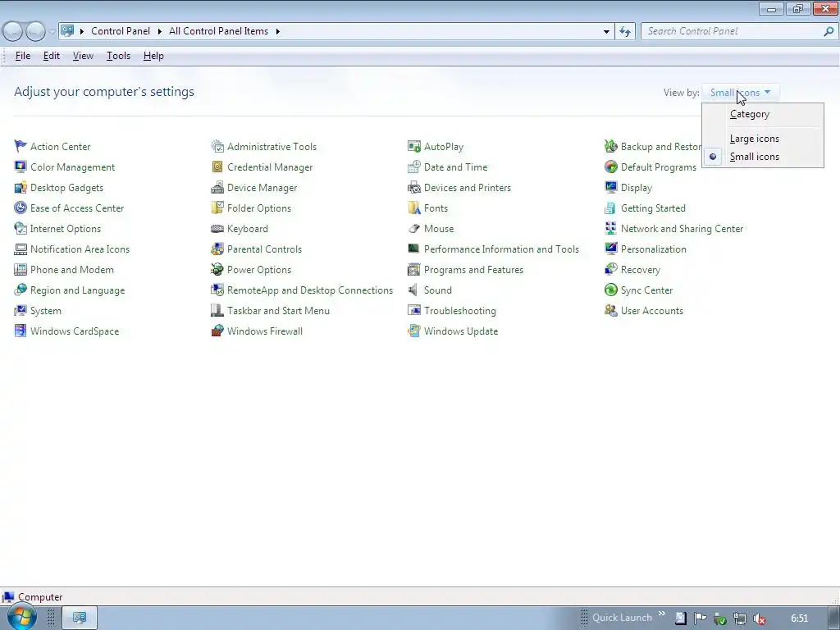
Task: Click the search magnifier icon
Action: point(829,32)
